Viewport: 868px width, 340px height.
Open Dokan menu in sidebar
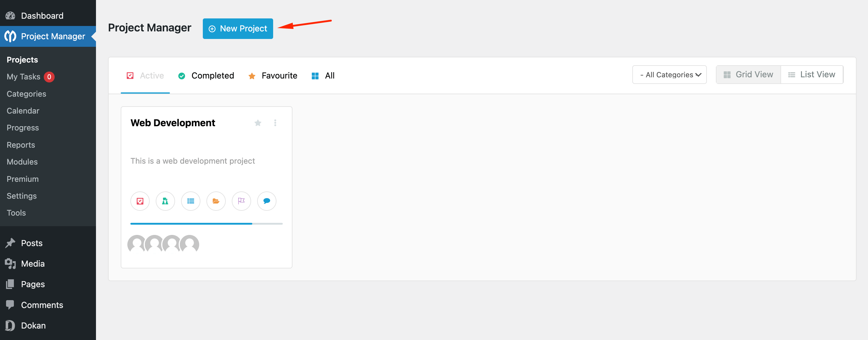[x=33, y=326]
